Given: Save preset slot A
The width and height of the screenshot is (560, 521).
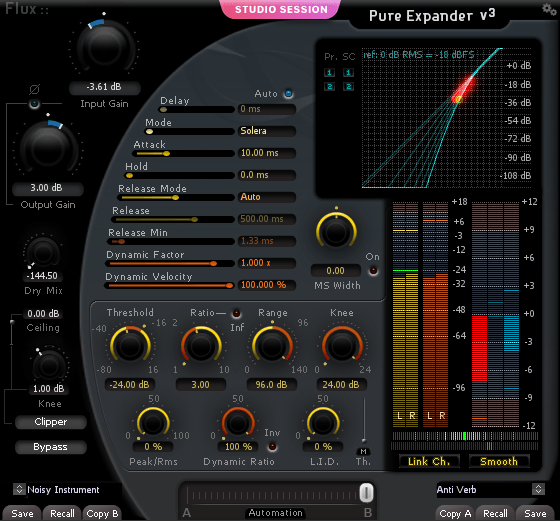Looking at the screenshot, I should click(22, 514).
